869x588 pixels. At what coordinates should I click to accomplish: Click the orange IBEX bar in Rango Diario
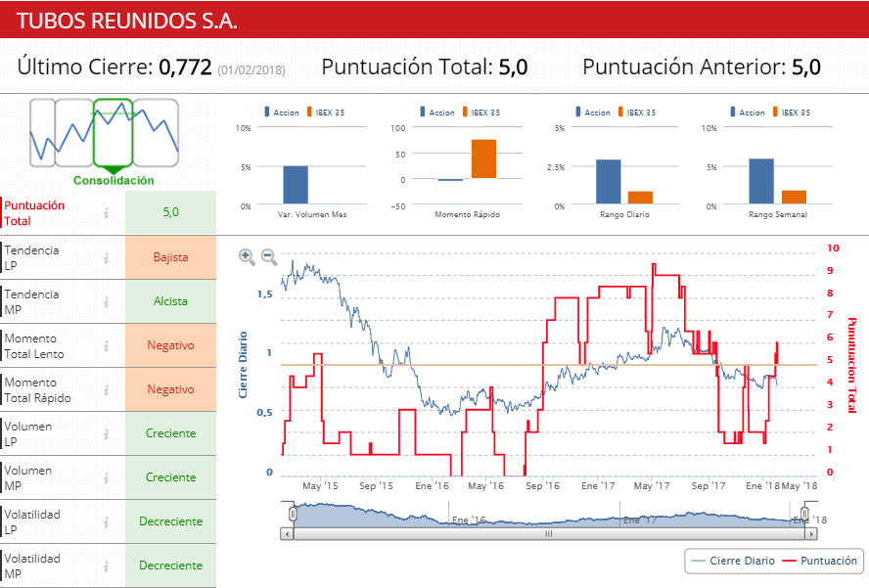tap(640, 198)
